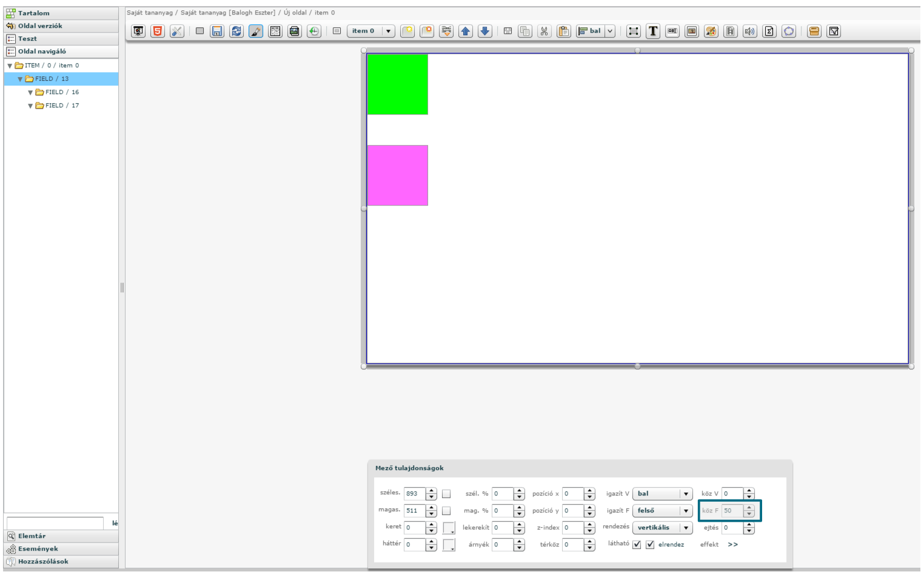The height and width of the screenshot is (578, 924).
Task: Click the blue up arrow icon
Action: (466, 31)
